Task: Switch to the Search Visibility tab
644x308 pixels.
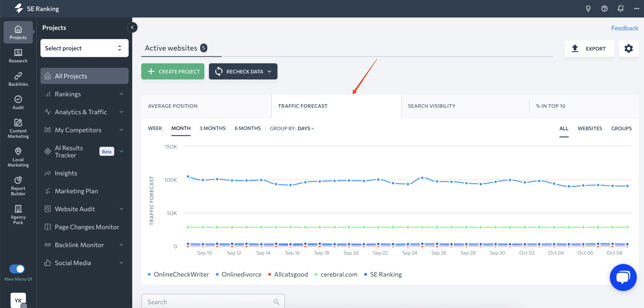Action: 431,106
